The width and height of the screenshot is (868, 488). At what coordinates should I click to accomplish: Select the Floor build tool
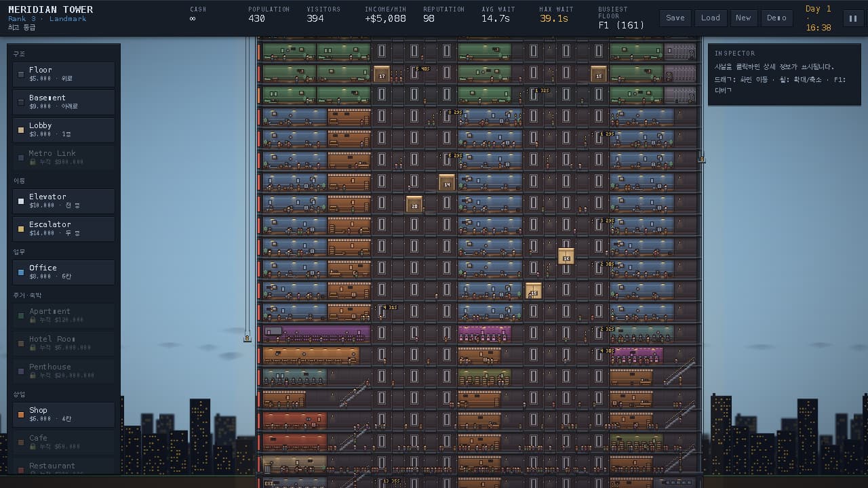tap(64, 74)
